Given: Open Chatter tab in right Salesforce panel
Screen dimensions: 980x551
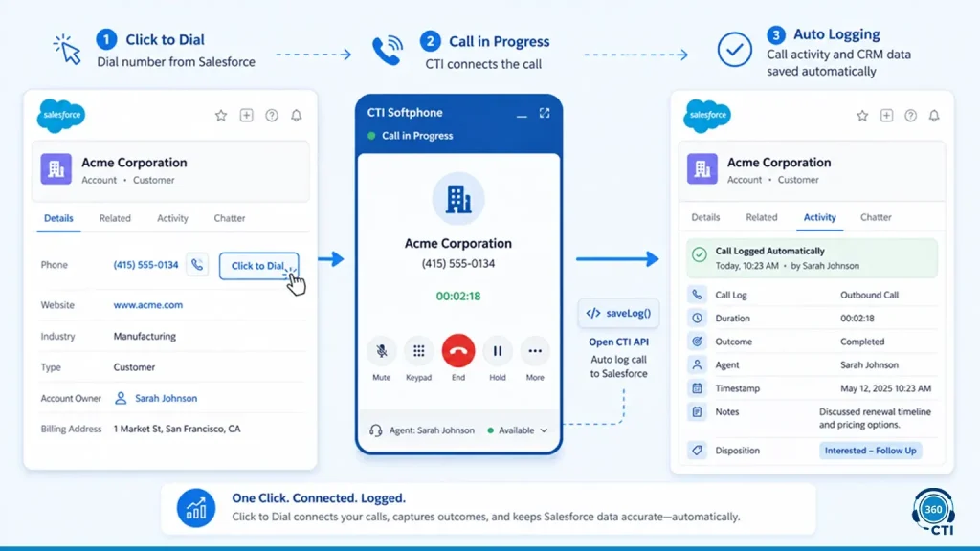Looking at the screenshot, I should 876,217.
